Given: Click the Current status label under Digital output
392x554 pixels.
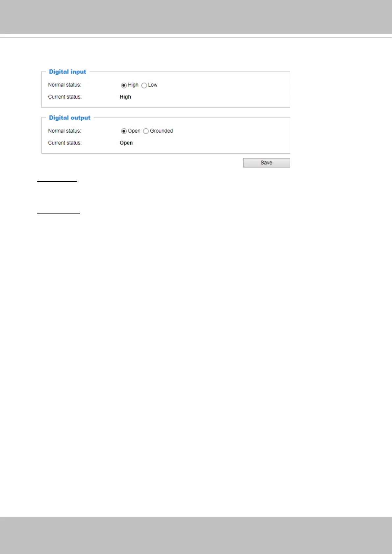Looking at the screenshot, I should point(65,143).
